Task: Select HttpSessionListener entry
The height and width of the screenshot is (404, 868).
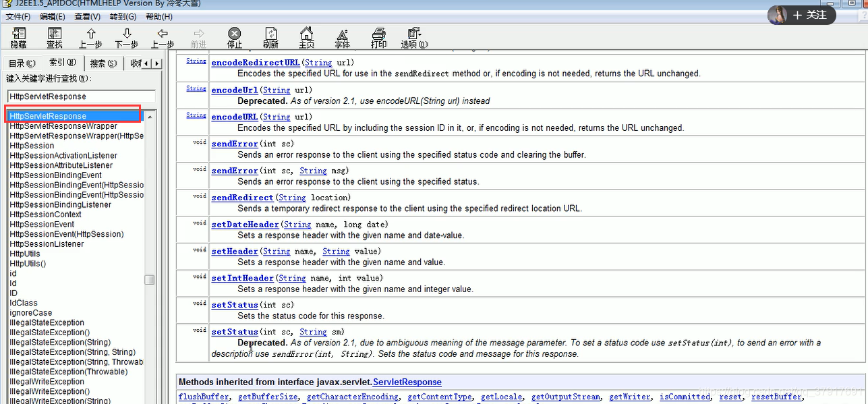Action: point(47,244)
